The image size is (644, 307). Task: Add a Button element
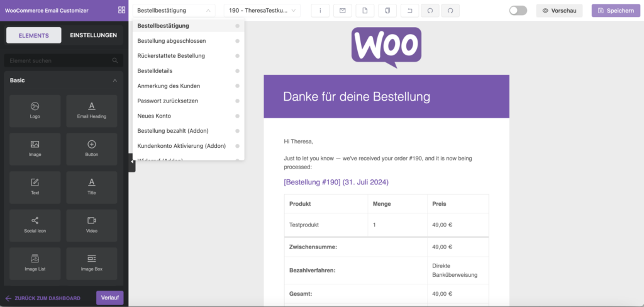[x=92, y=149]
